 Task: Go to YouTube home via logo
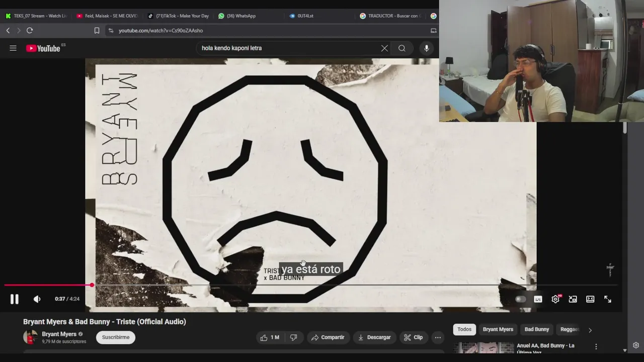pos(44,48)
